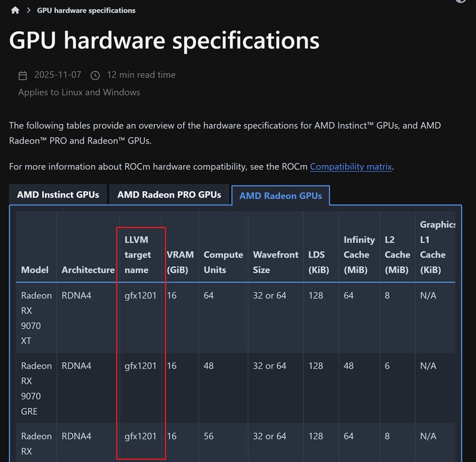The width and height of the screenshot is (476, 462).
Task: Click the GPU hardware specifications page heading
Action: tap(164, 40)
